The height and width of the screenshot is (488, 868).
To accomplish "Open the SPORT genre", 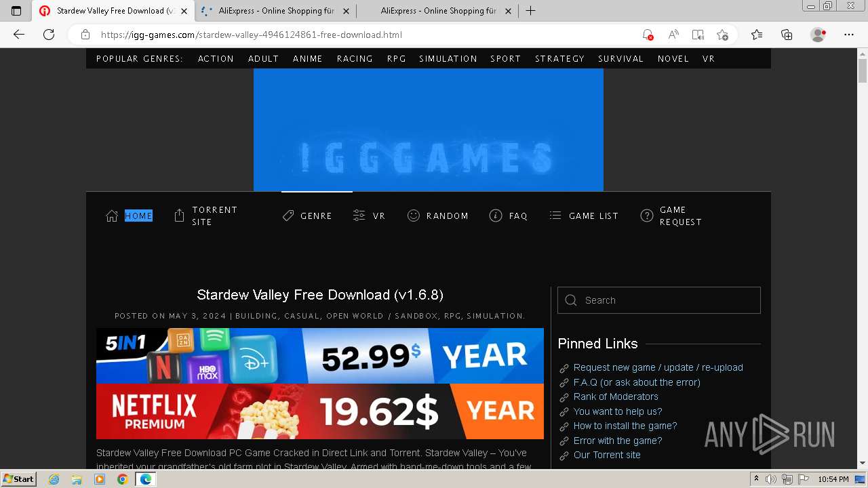I will pyautogui.click(x=506, y=59).
